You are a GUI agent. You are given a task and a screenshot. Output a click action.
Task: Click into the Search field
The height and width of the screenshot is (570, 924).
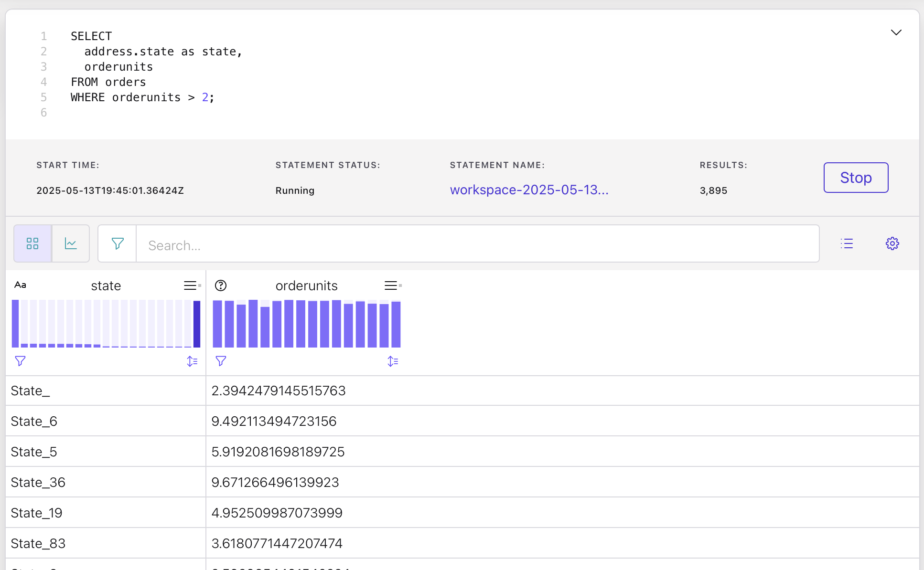pyautogui.click(x=478, y=245)
